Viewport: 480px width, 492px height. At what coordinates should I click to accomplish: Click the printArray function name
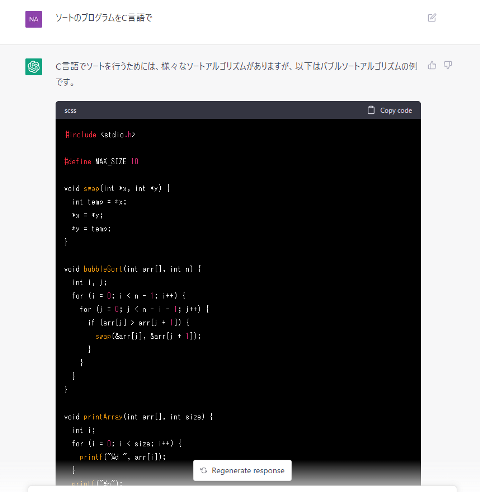103,417
